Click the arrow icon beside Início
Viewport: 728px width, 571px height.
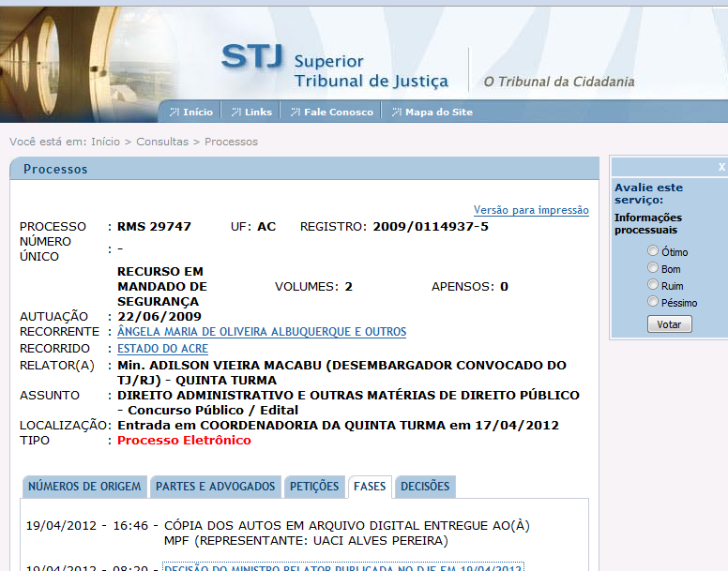[174, 113]
